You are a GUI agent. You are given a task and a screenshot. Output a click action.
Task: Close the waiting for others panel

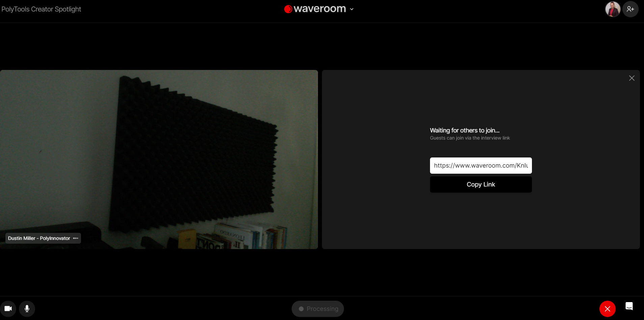(x=632, y=78)
